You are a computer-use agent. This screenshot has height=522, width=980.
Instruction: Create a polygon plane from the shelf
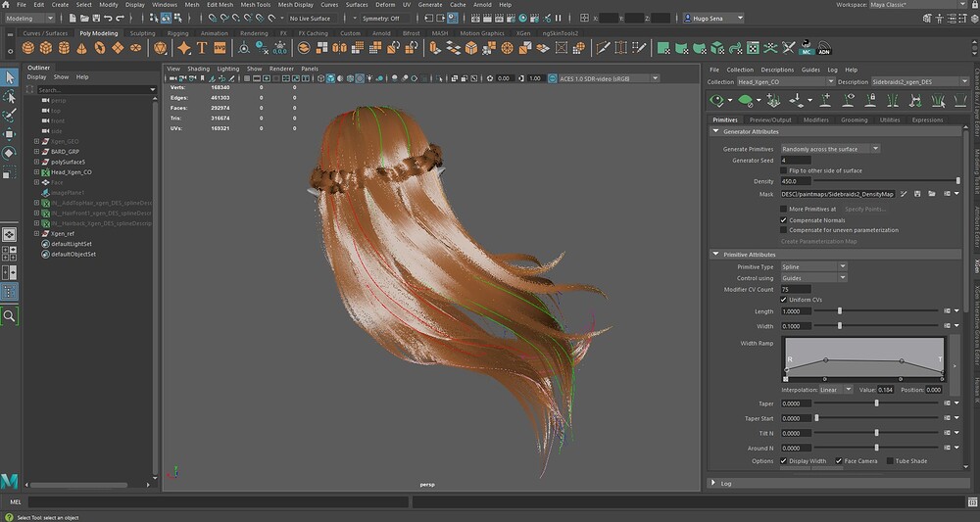[118, 47]
